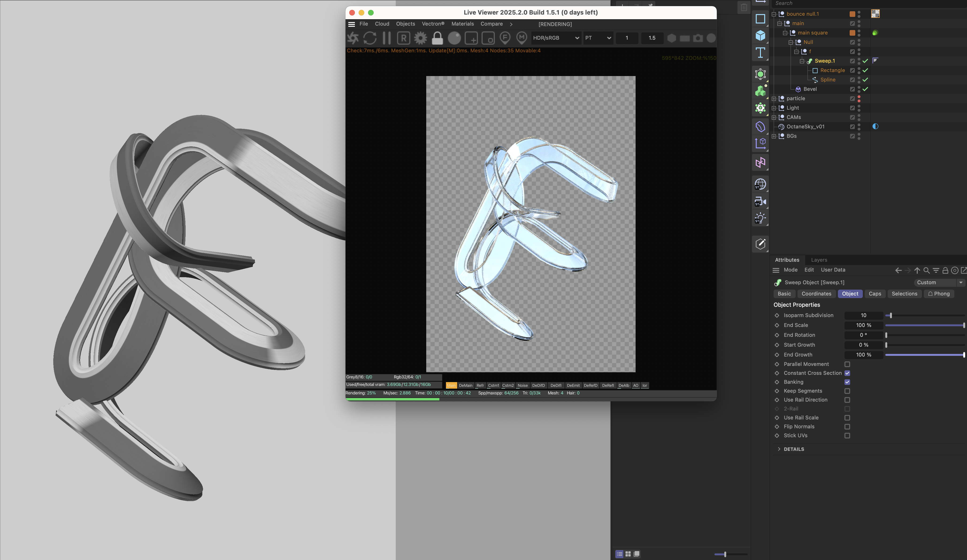Open the Live Viewer hamburger menu
Screen dimensions: 967x560
(351, 24)
